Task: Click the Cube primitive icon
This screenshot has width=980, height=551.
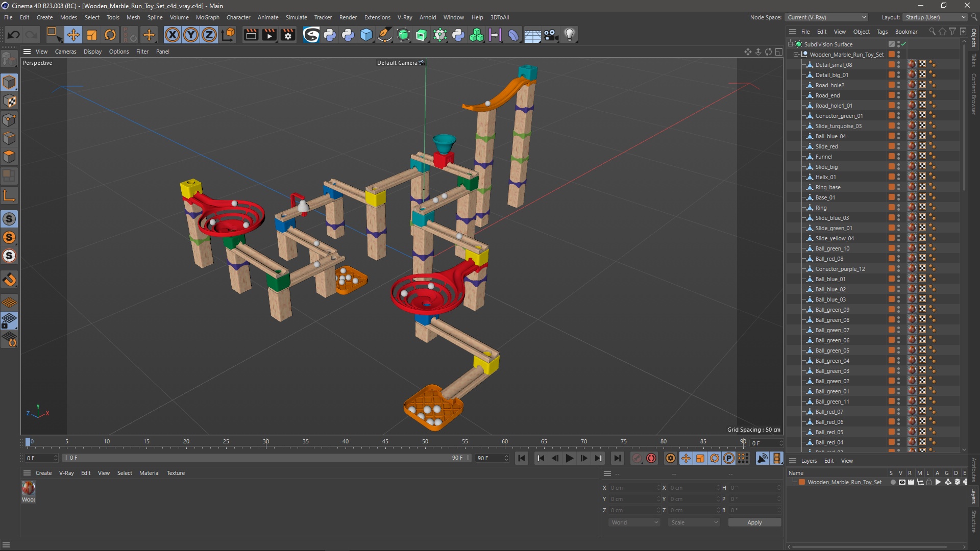Action: pyautogui.click(x=366, y=35)
